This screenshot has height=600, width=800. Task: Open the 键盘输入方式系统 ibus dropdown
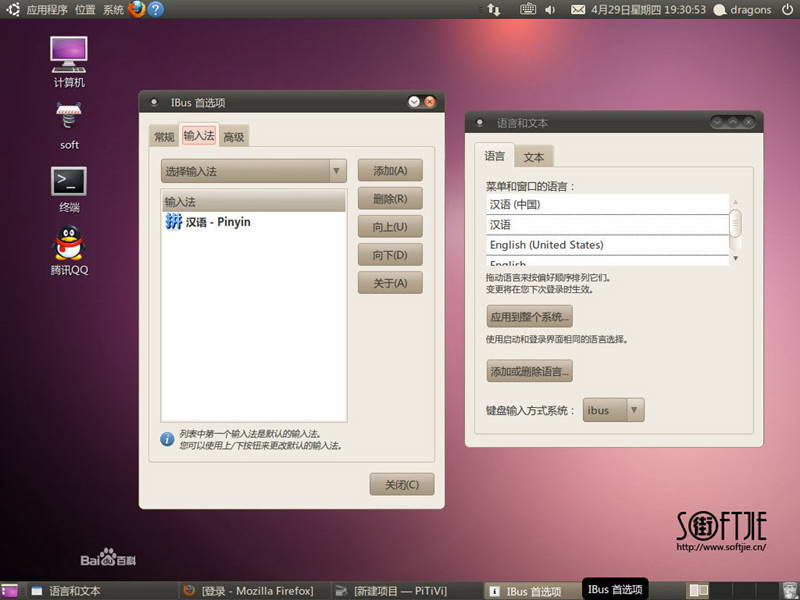click(x=613, y=410)
